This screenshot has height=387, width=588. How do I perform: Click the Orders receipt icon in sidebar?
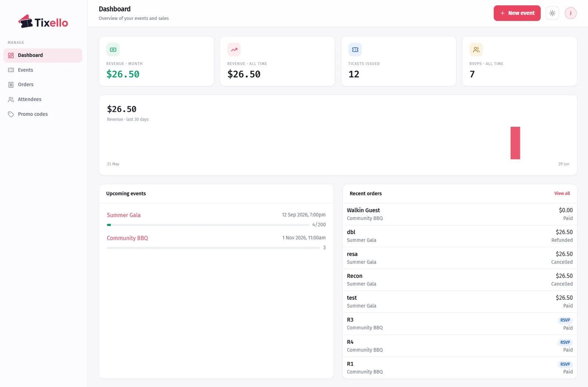11,85
